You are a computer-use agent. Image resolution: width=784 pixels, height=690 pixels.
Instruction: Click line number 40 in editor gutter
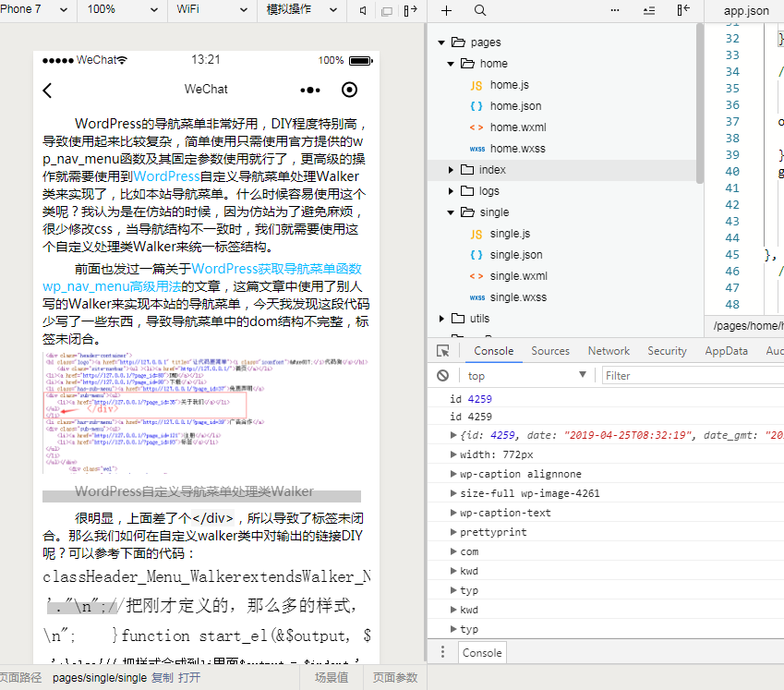(732, 172)
